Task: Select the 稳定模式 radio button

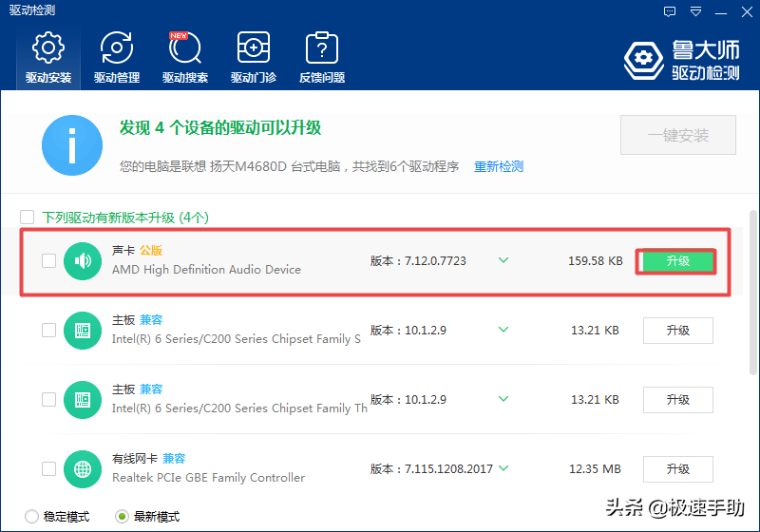Action: click(x=32, y=517)
